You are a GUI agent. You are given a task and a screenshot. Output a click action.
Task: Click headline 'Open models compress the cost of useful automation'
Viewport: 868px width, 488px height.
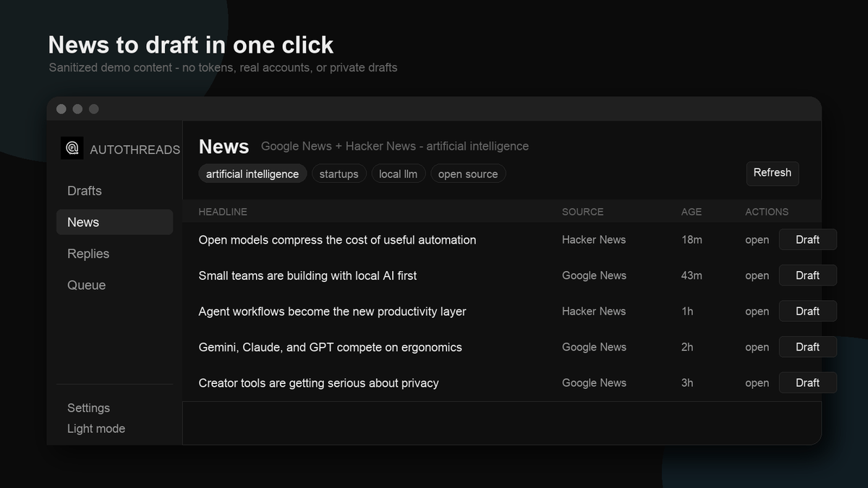(337, 240)
